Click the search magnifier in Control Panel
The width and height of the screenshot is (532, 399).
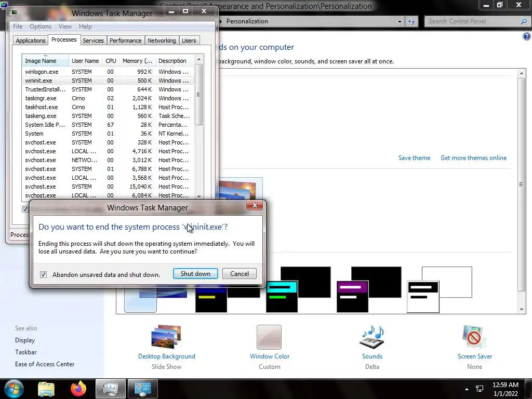[524, 21]
